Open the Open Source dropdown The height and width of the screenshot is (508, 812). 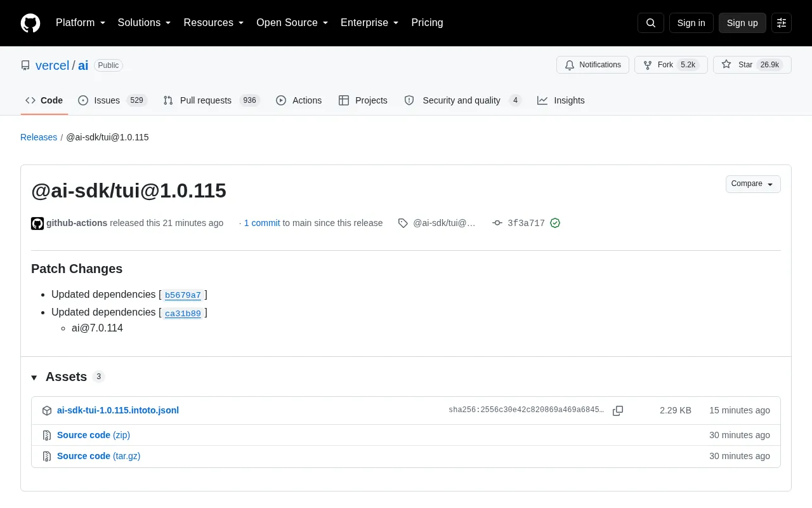292,23
